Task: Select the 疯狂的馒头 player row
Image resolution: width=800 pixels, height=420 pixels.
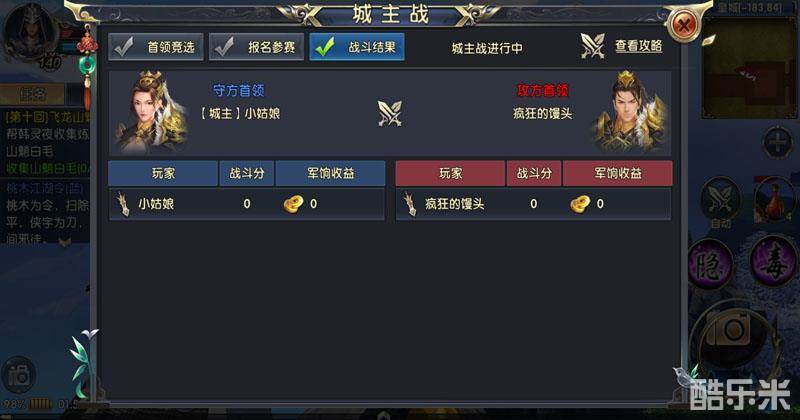Action: tap(534, 204)
